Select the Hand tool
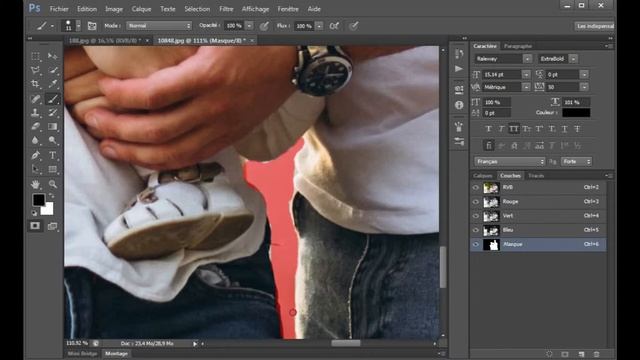The width and height of the screenshot is (640, 360). 36,184
